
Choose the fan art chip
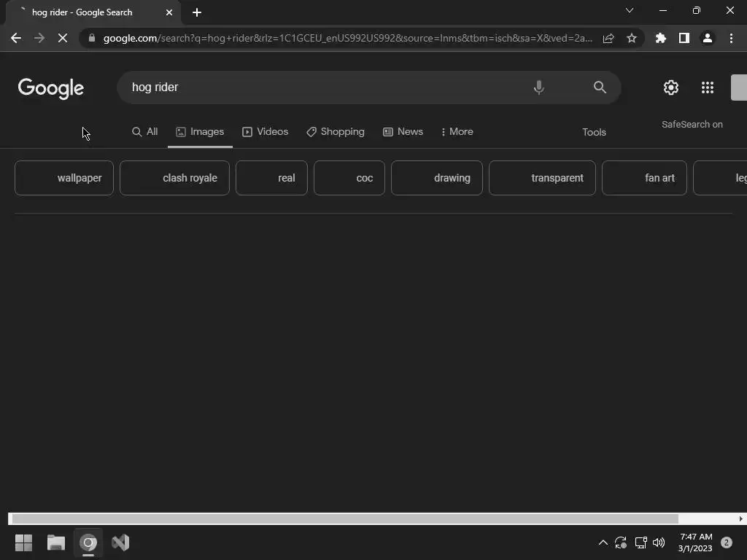(x=644, y=178)
